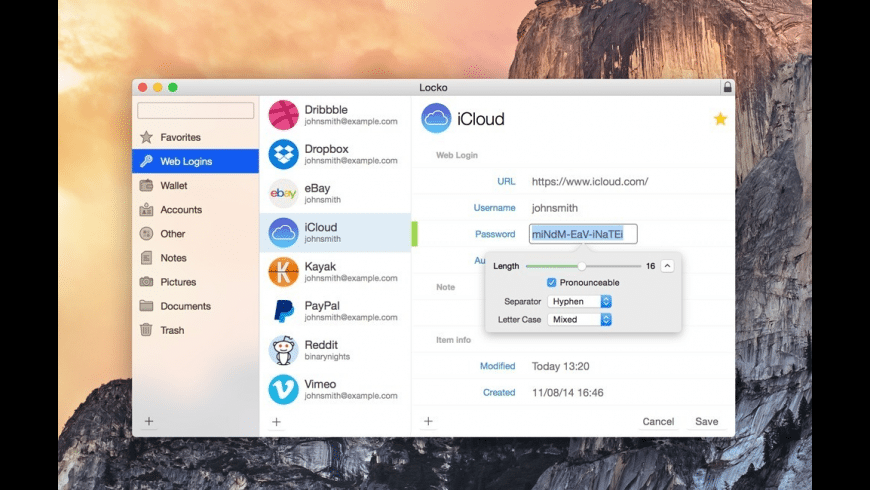Collapse the password options with chevron button
Image resolution: width=870 pixels, height=490 pixels.
pyautogui.click(x=667, y=266)
